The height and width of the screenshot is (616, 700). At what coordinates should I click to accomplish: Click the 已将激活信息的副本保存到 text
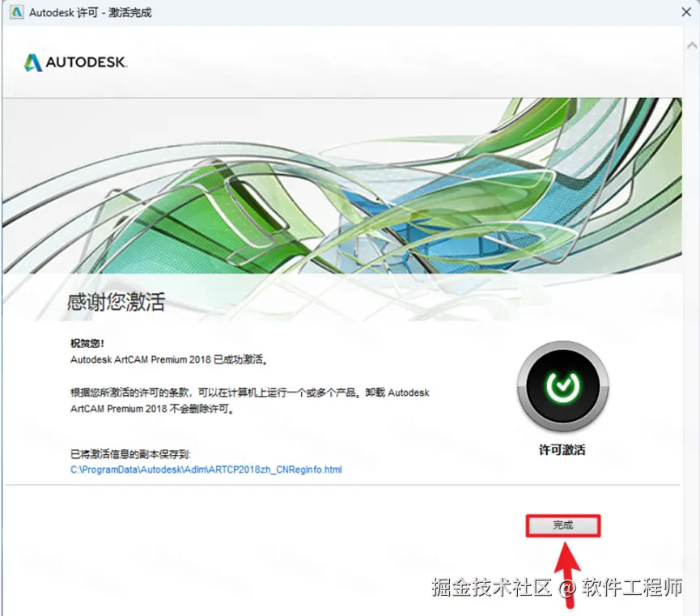[x=130, y=454]
